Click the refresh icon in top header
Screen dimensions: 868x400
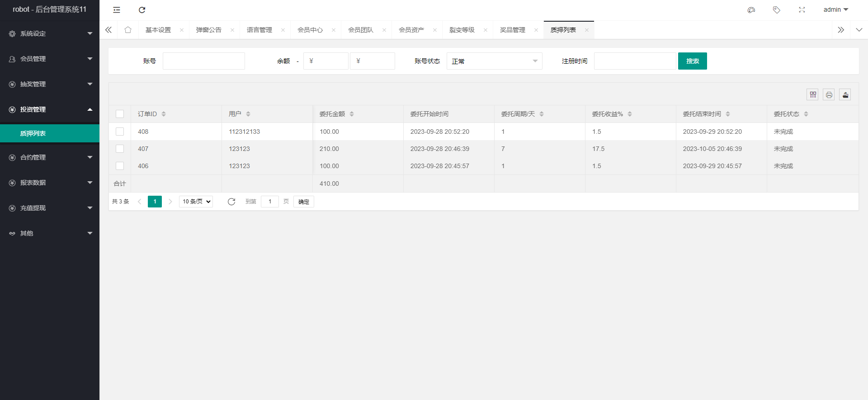142,10
